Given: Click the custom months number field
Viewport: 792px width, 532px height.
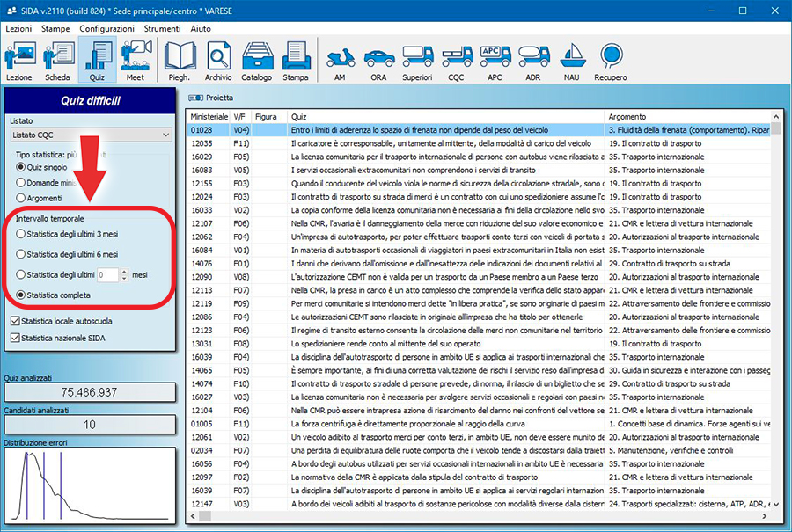Looking at the screenshot, I should 106,274.
